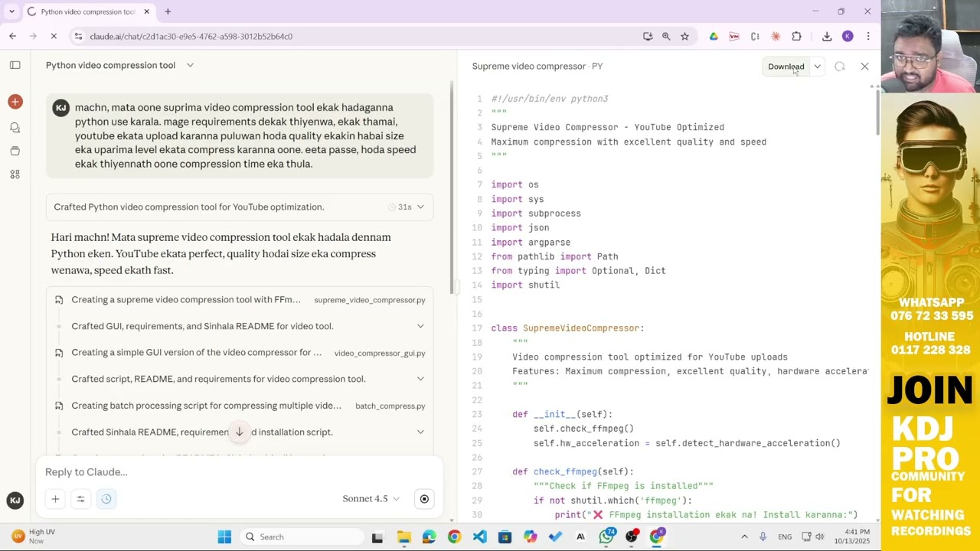
Task: Click the refresh icon in the artifact header
Action: [840, 67]
